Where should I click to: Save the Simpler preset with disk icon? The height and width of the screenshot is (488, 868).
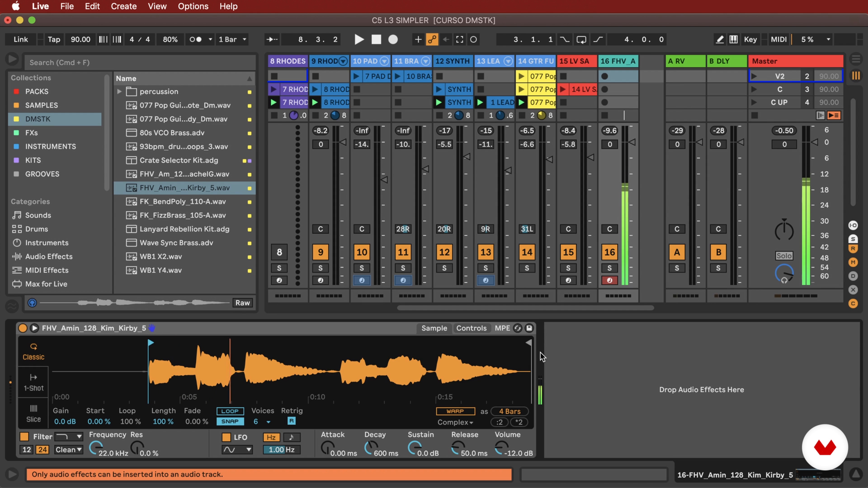(x=529, y=328)
